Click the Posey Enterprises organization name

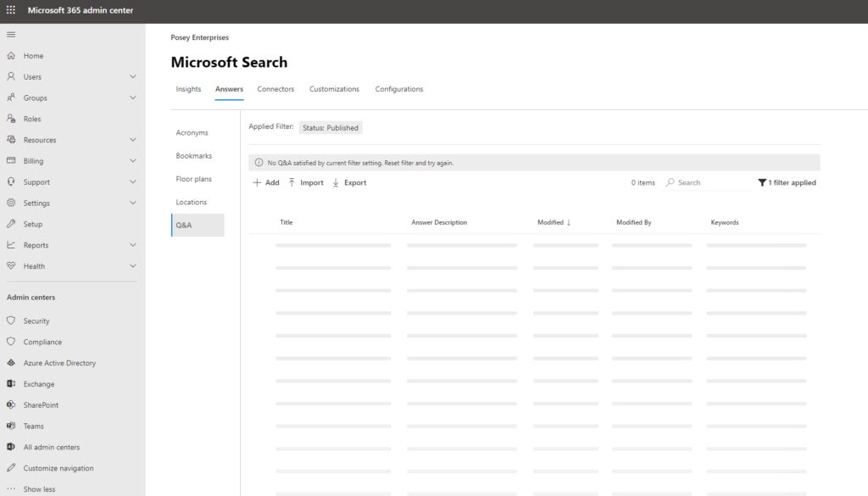point(199,37)
